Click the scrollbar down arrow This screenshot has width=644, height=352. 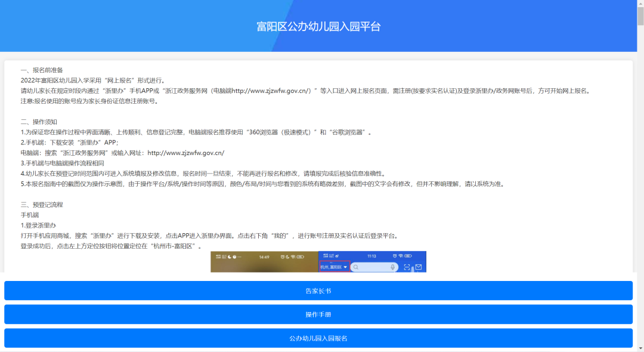pos(639,348)
